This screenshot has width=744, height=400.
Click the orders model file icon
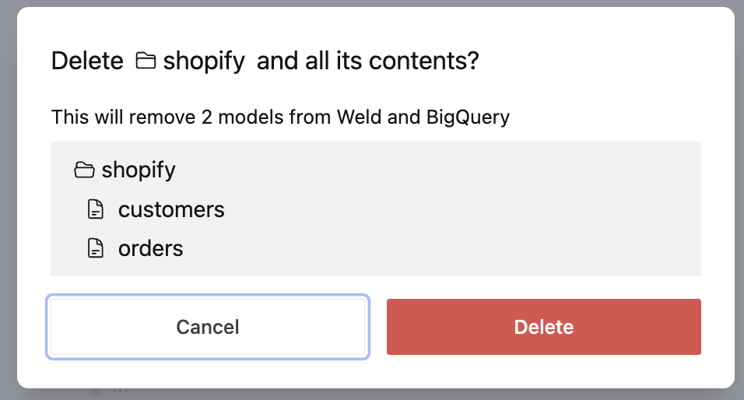95,249
